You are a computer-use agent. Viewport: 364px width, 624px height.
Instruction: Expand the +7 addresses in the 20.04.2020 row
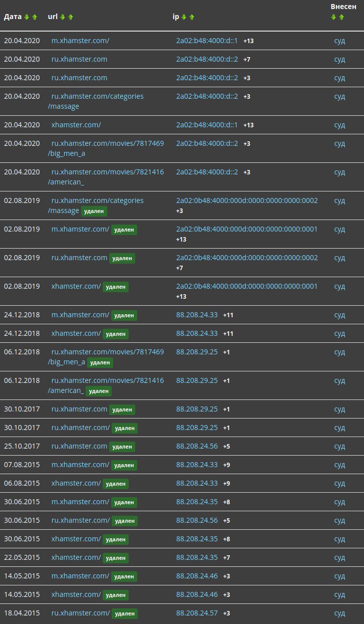click(x=247, y=60)
